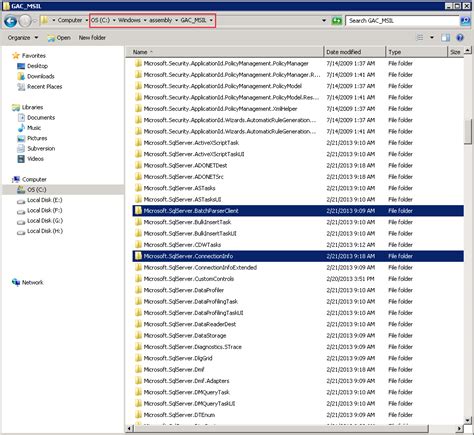Click the Computer heading in navigation pane

(29, 179)
